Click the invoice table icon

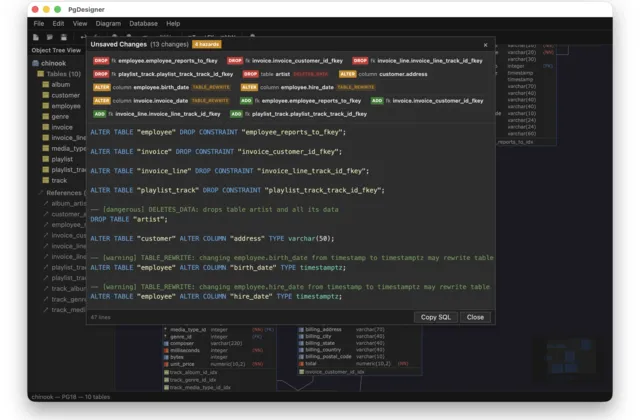point(46,127)
